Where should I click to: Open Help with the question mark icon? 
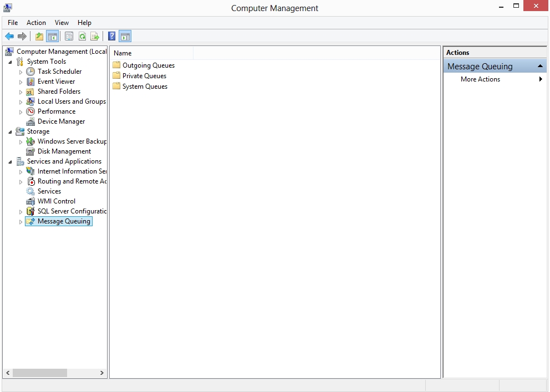click(x=111, y=36)
